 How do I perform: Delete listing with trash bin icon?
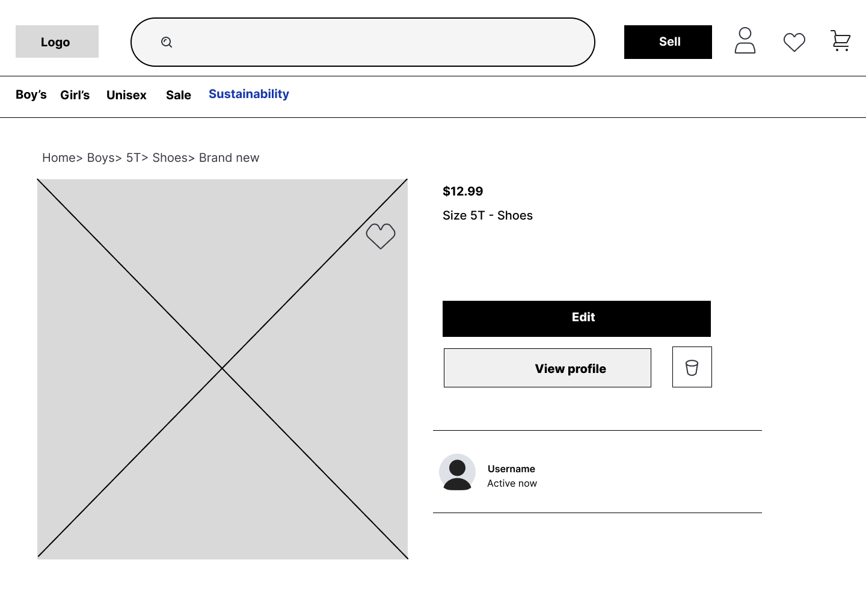[x=692, y=367]
